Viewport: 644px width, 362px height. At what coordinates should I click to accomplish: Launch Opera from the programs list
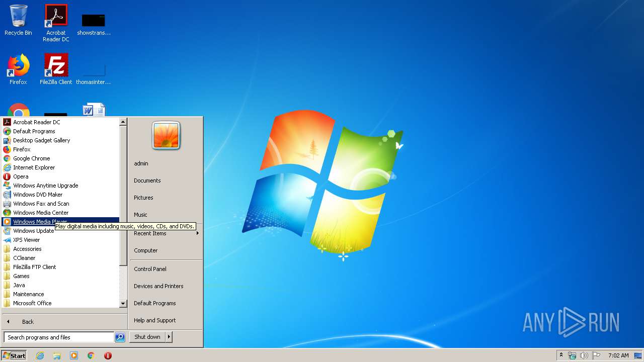61,176
